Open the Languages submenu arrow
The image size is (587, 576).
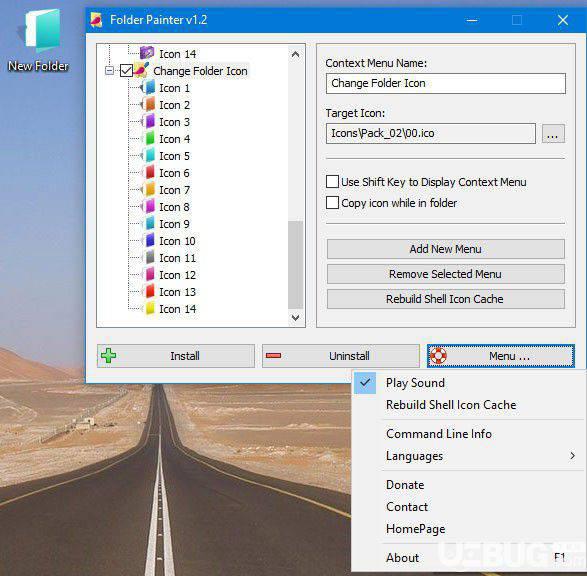tap(572, 455)
